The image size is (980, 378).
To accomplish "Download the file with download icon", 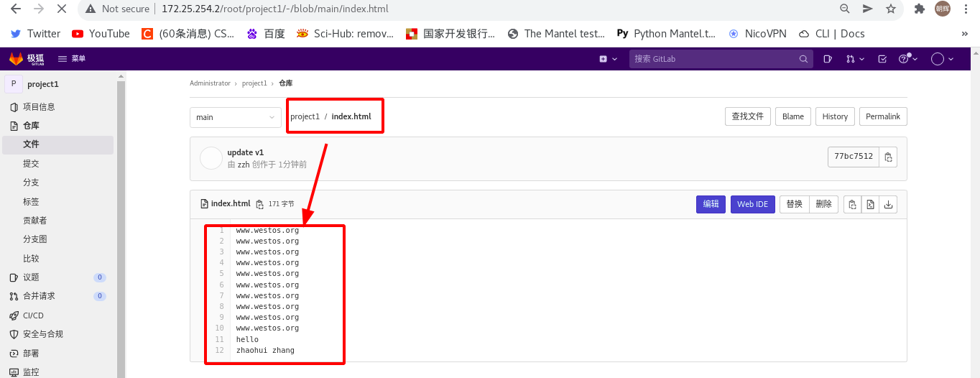I will (888, 204).
